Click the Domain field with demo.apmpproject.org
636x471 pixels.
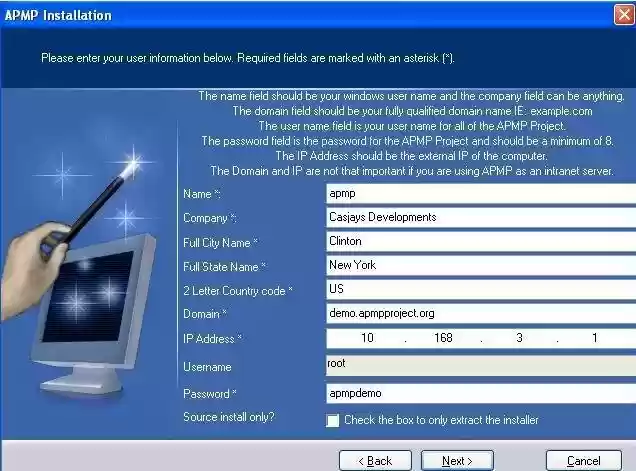[x=481, y=314]
